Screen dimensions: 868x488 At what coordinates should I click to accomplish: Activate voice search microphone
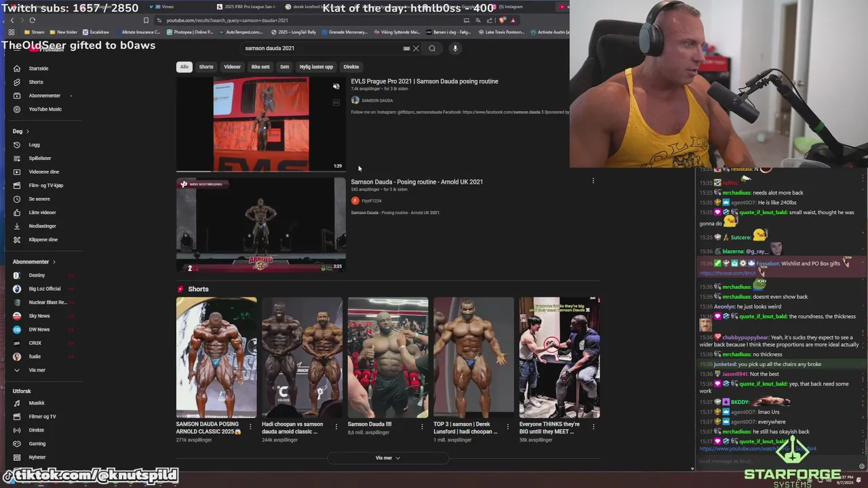pyautogui.click(x=455, y=48)
